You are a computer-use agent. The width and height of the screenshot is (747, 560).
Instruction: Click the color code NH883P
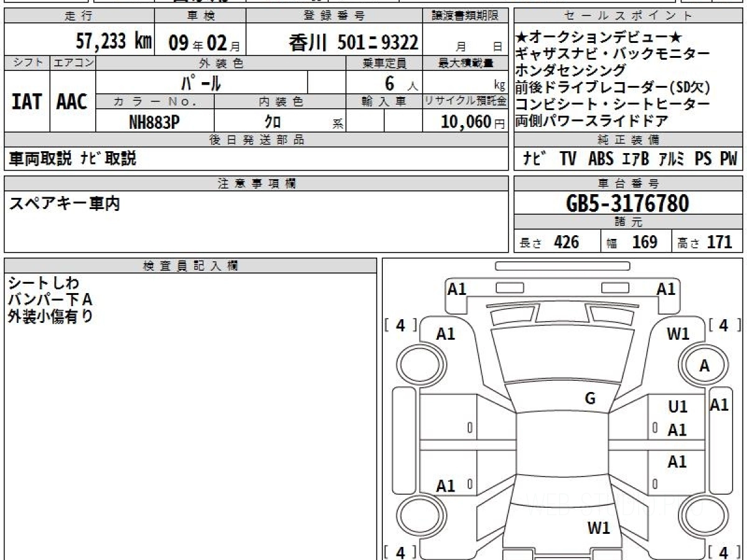[x=154, y=122]
